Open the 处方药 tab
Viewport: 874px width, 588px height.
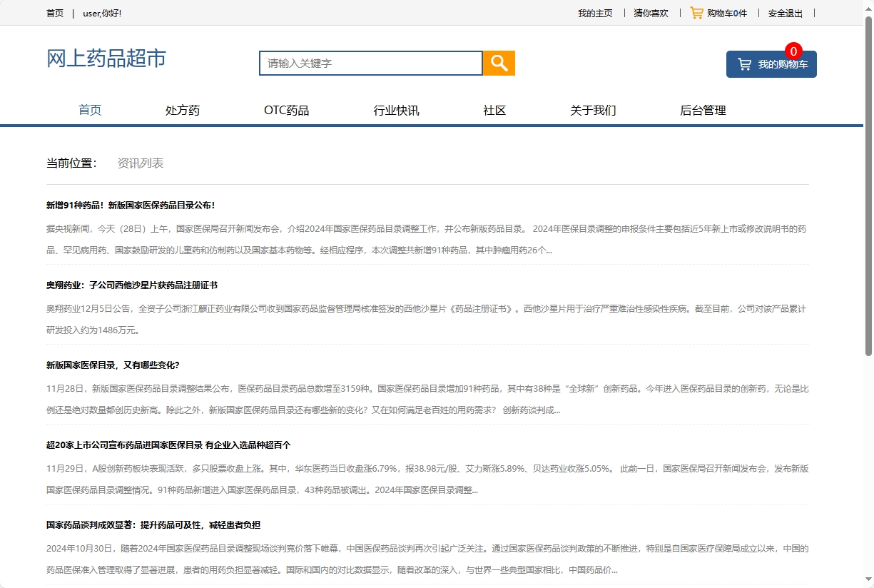pos(182,110)
